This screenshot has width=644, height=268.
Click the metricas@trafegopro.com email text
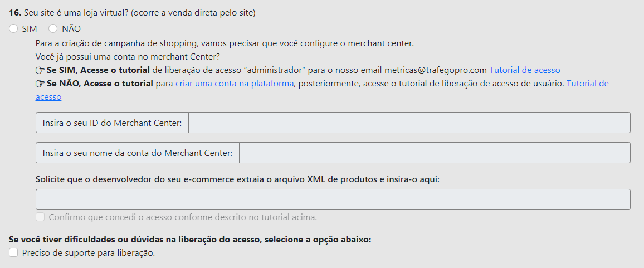coord(436,70)
